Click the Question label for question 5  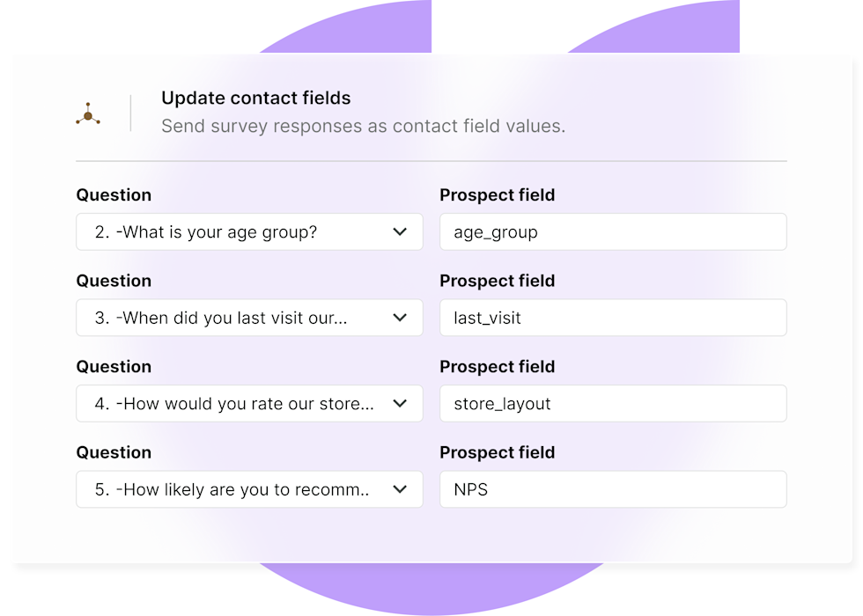click(x=114, y=452)
